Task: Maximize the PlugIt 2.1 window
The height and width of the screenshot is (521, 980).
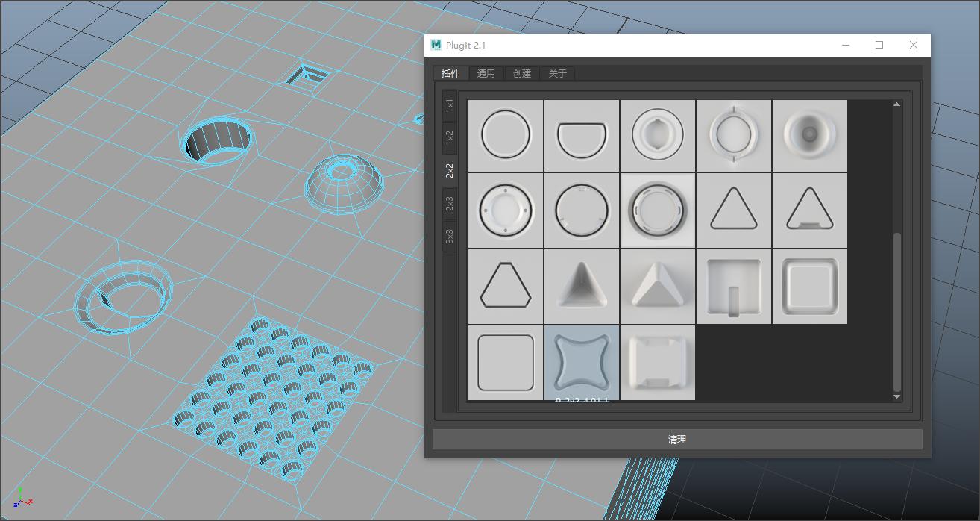Action: [879, 45]
